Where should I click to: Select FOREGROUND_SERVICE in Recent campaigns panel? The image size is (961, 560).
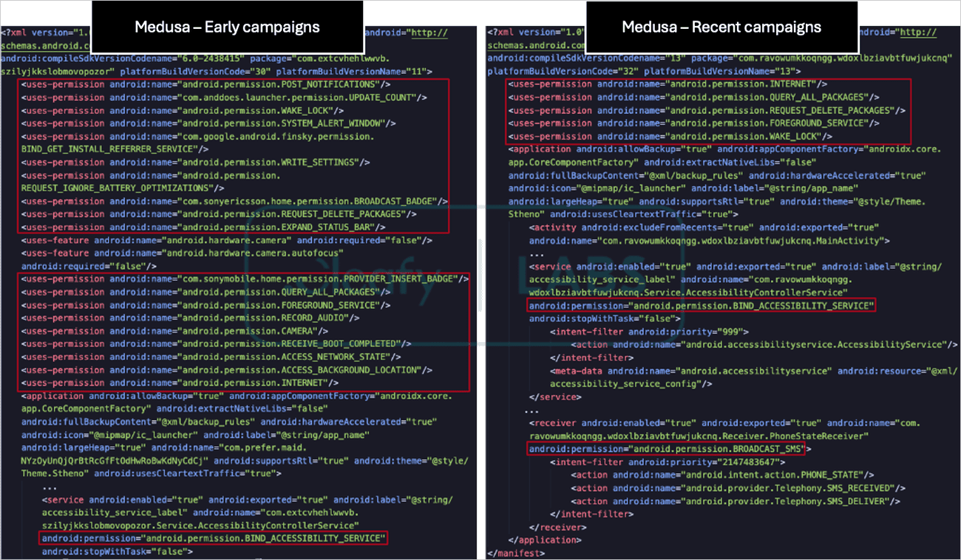pos(693,123)
